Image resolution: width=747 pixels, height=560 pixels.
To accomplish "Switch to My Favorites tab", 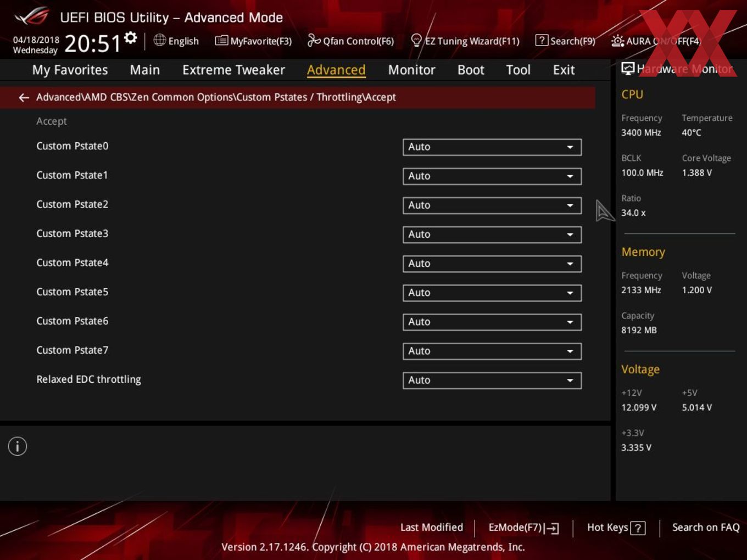I will click(x=70, y=70).
